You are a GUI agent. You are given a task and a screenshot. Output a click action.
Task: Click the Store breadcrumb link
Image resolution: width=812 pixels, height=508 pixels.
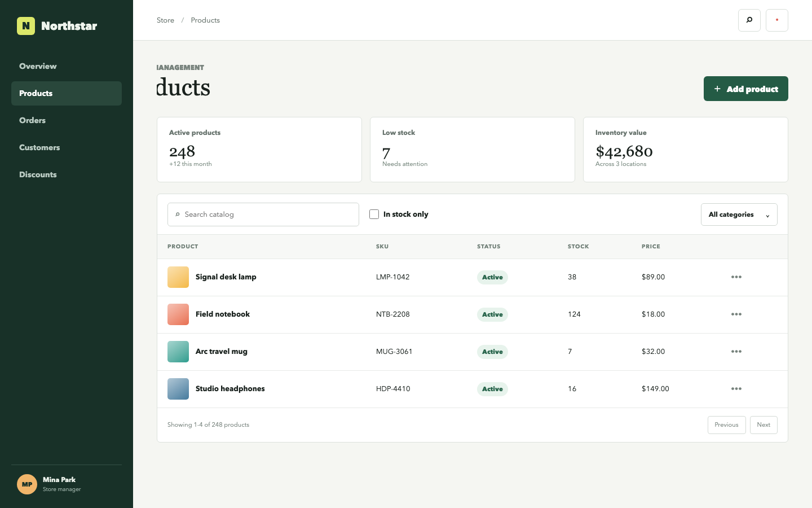tap(165, 20)
